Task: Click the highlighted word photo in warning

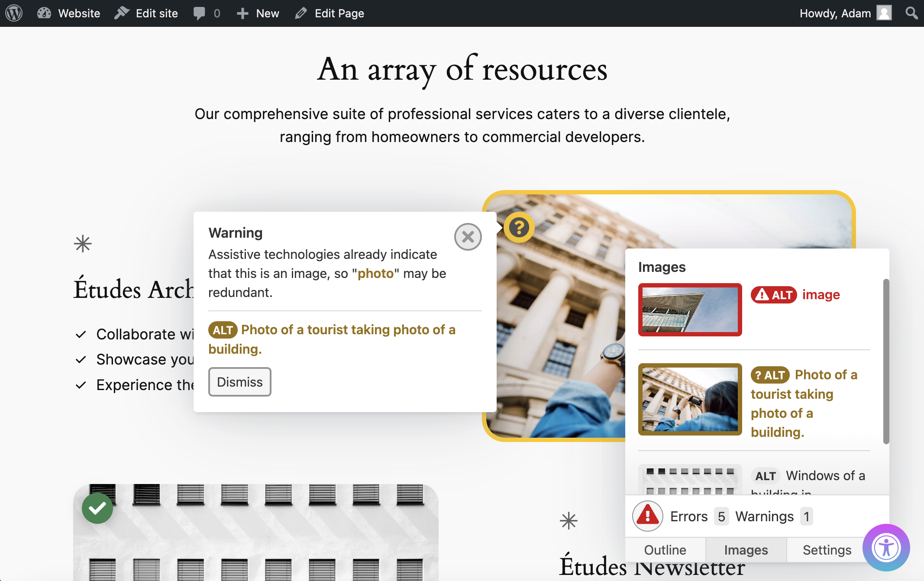Action: (x=373, y=273)
